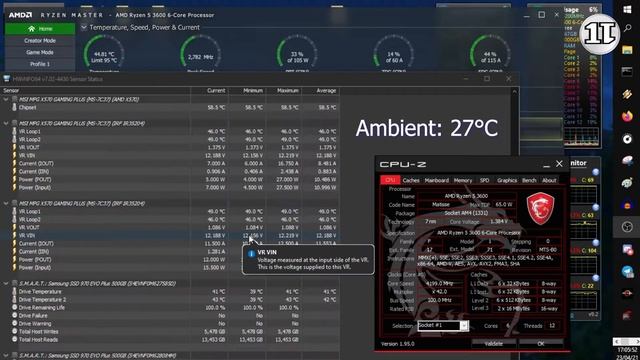Open taskbar search magnifier
This screenshot has width=640, height=360.
627,28
